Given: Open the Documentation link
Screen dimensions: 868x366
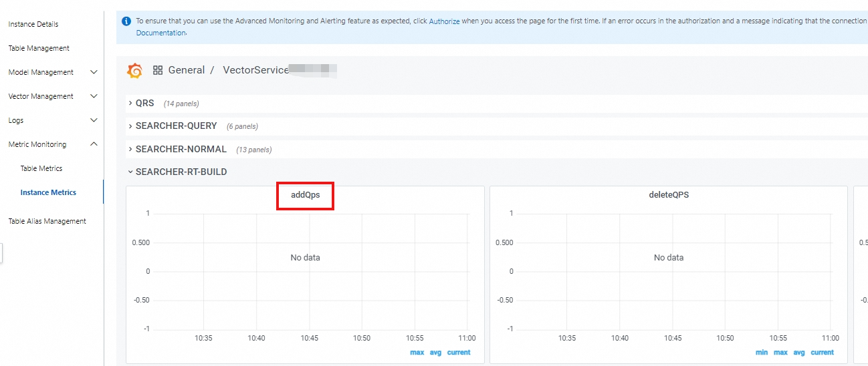Looking at the screenshot, I should pyautogui.click(x=160, y=33).
